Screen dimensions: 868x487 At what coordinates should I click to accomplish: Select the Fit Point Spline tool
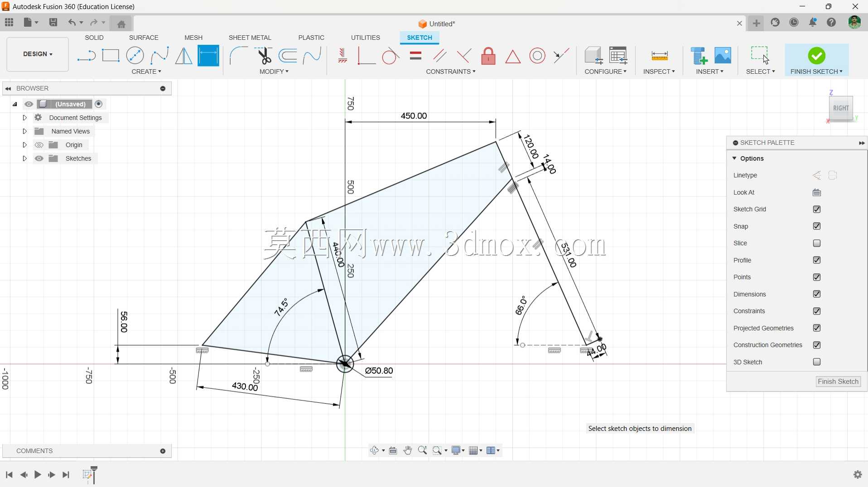(159, 56)
